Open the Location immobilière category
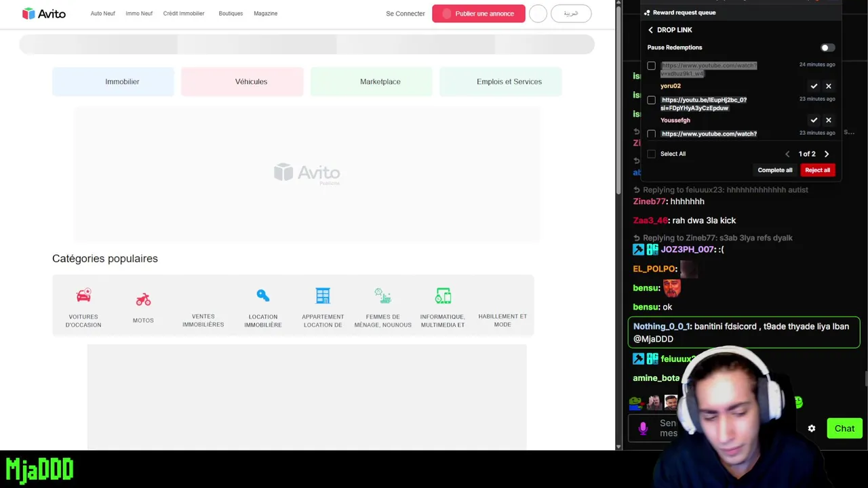868x488 pixels. click(x=263, y=308)
